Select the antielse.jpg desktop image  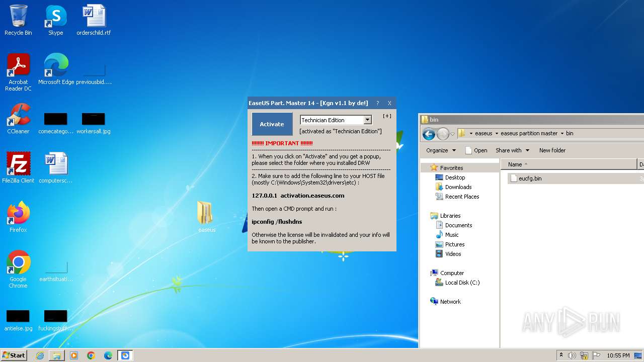(x=18, y=320)
